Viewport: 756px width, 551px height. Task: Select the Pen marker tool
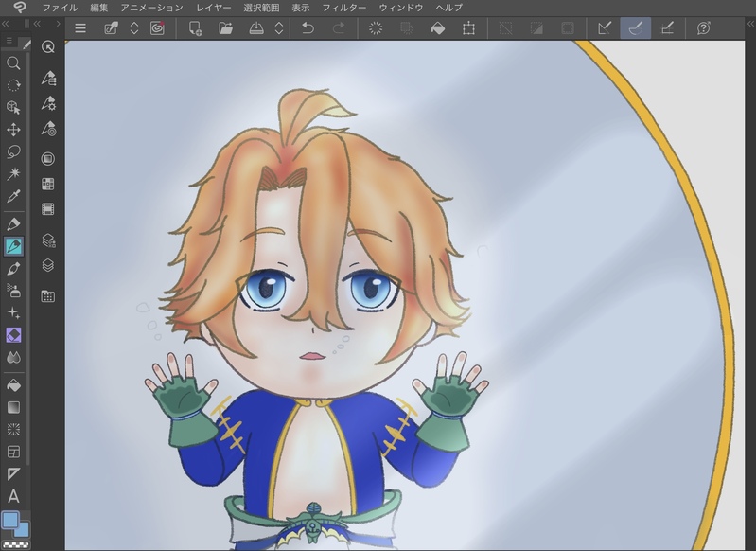13,223
